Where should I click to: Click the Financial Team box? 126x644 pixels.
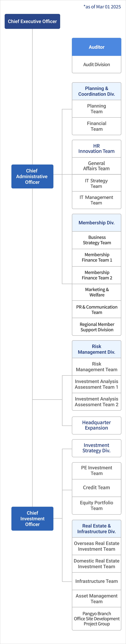coord(96,126)
